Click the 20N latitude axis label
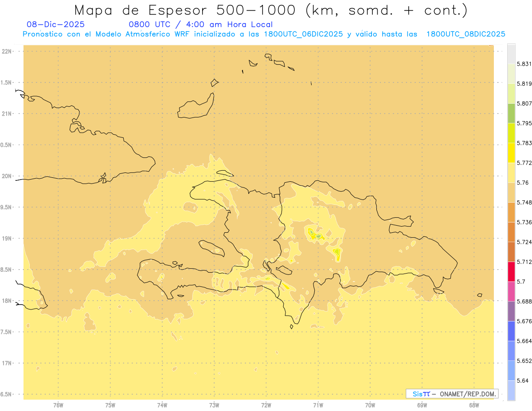Screen dimensions: 532x411 6,176
